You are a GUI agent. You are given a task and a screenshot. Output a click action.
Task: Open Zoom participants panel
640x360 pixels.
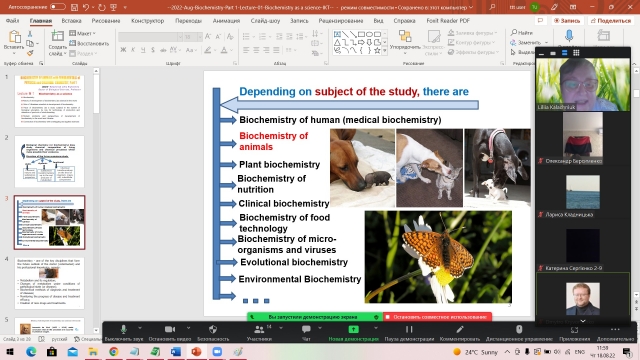[259, 333]
